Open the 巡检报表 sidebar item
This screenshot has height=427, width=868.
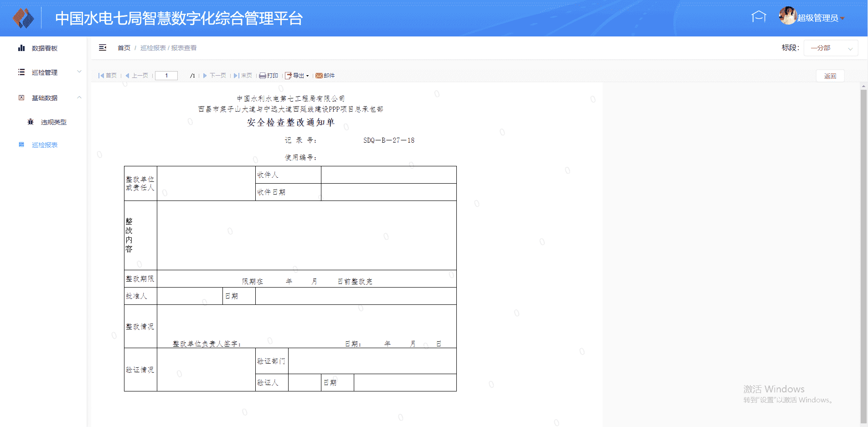[x=44, y=145]
